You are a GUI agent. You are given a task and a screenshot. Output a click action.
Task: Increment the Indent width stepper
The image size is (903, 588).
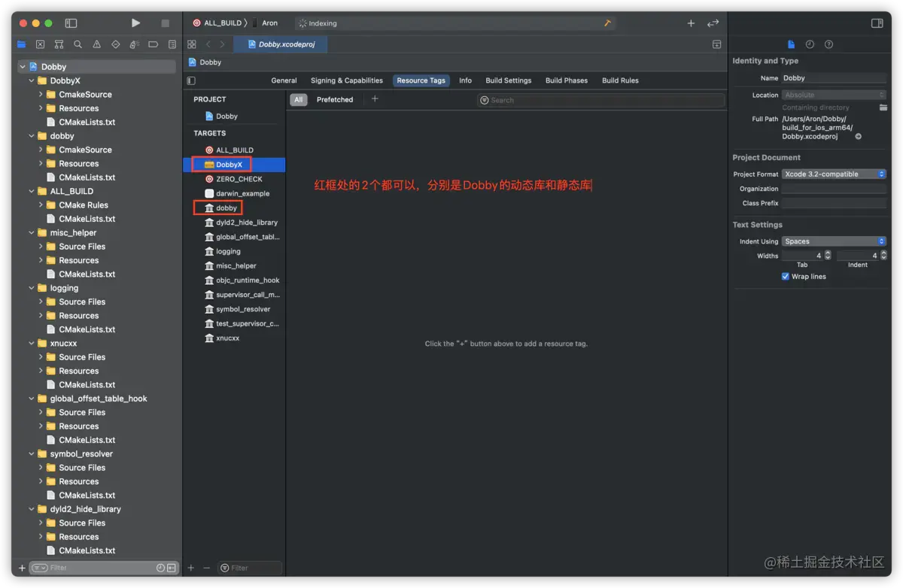(x=883, y=253)
